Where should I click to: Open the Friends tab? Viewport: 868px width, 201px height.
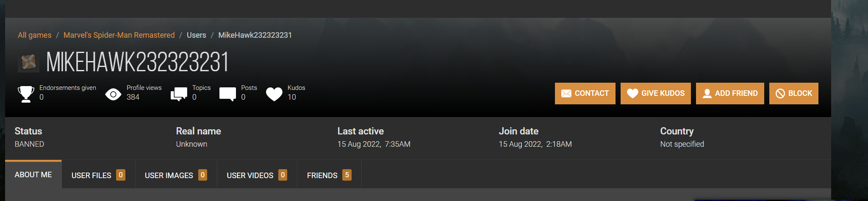coord(329,175)
